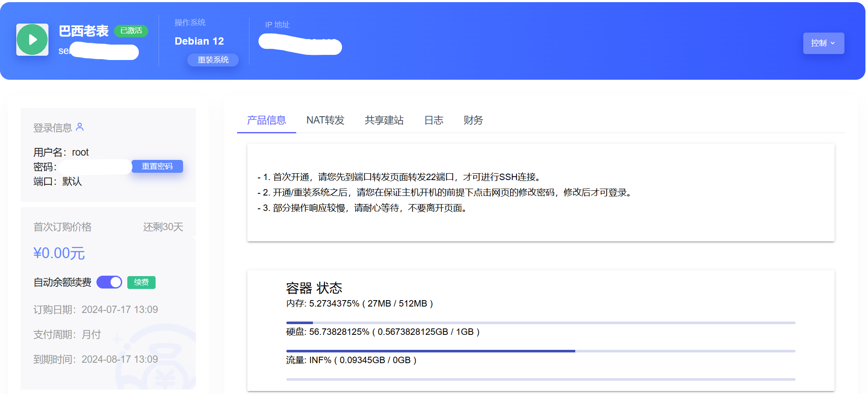Switch to the 产品信息 tab
The height and width of the screenshot is (394, 868).
266,120
